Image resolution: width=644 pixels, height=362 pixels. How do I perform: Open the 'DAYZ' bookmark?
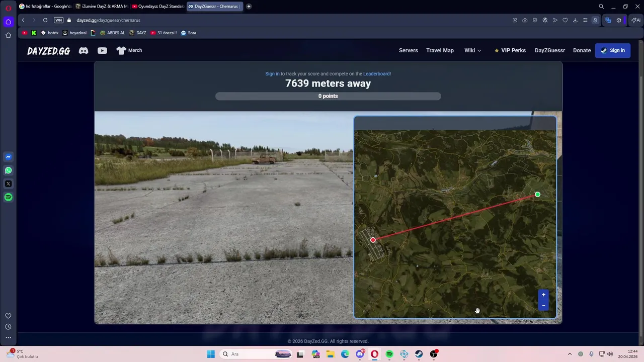tap(138, 33)
